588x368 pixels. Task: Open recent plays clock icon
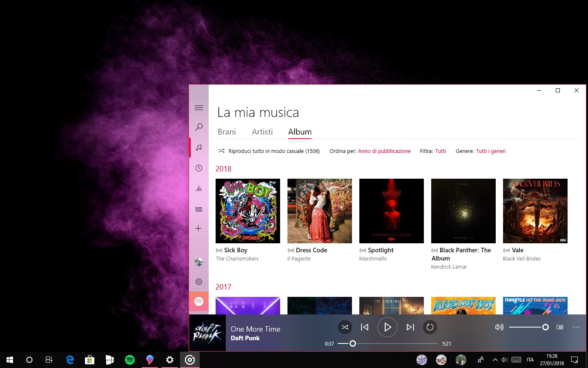199,168
